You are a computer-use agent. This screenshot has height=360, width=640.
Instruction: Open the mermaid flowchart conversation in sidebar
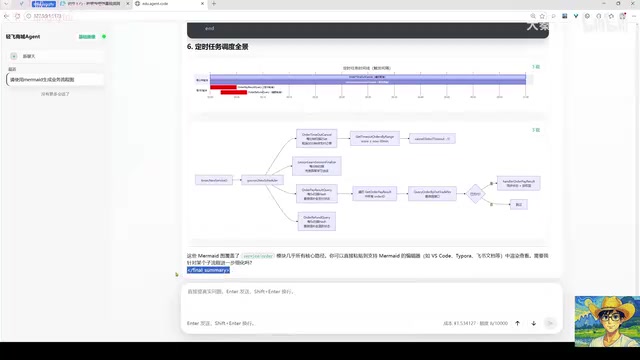click(x=55, y=80)
